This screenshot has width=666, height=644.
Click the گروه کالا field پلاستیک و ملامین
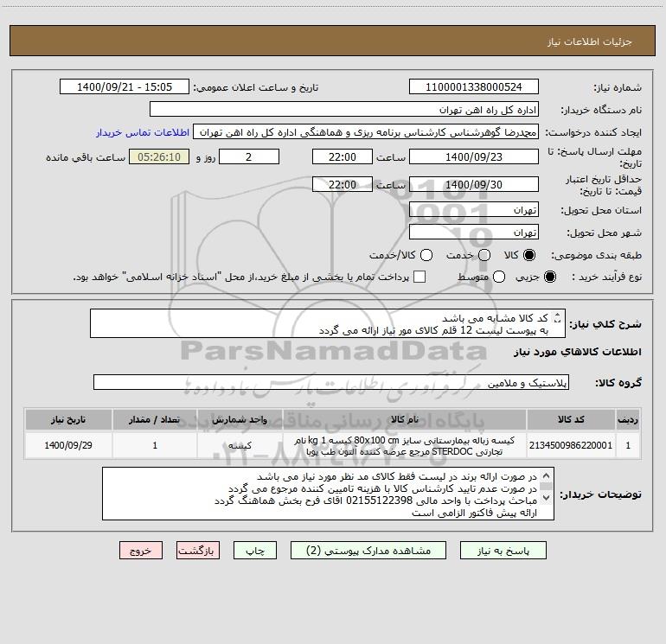[x=331, y=382]
